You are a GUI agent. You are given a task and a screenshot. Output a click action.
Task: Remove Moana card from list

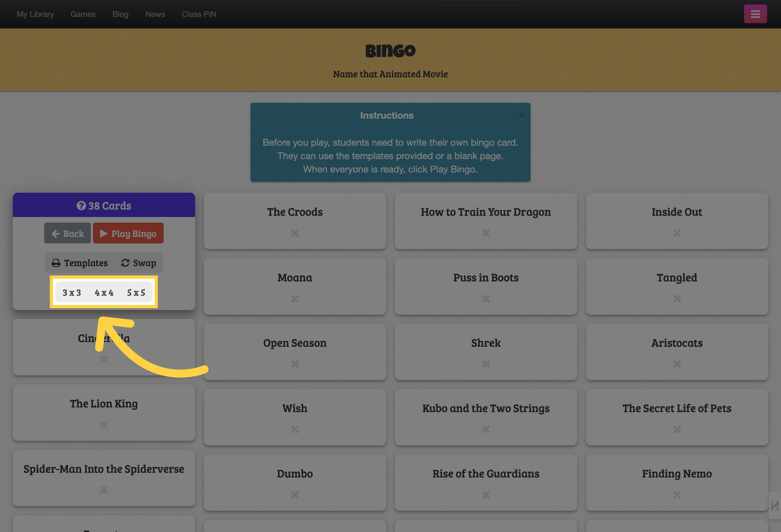coord(294,299)
